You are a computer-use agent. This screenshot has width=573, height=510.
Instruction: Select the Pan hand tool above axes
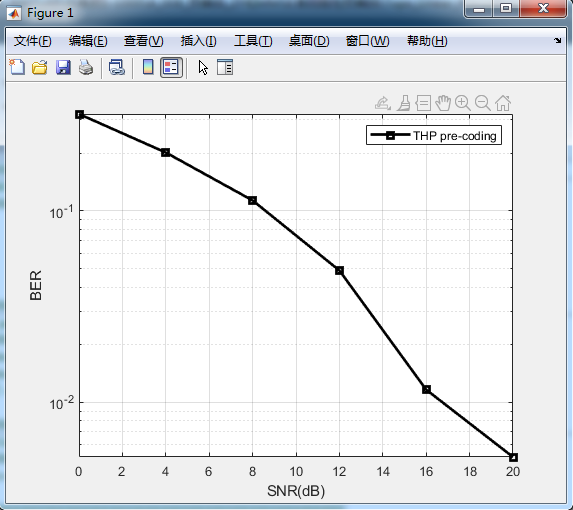tap(443, 103)
